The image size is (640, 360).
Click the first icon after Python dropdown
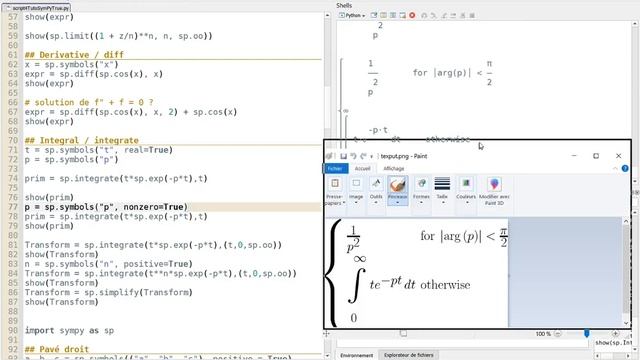tap(373, 16)
